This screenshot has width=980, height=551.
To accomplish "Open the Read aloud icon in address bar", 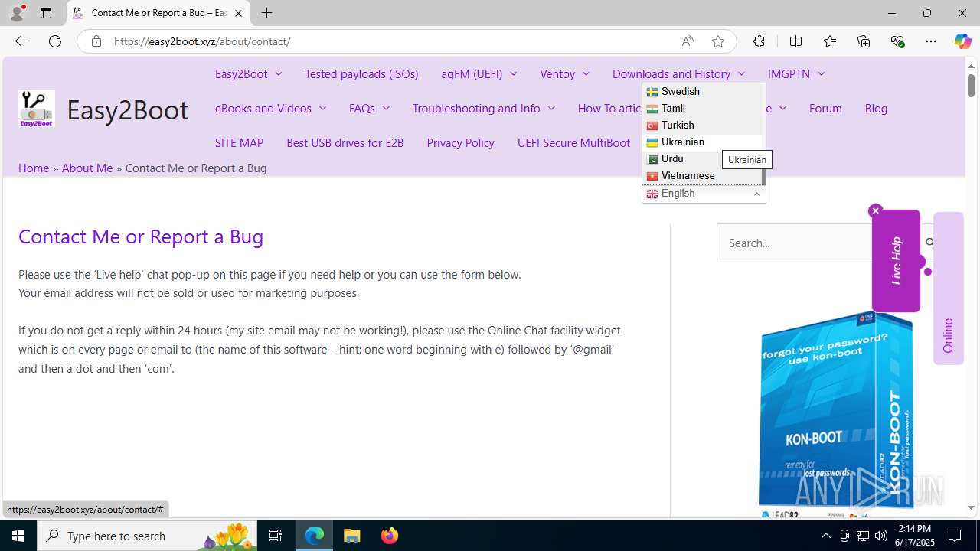I will tap(688, 41).
